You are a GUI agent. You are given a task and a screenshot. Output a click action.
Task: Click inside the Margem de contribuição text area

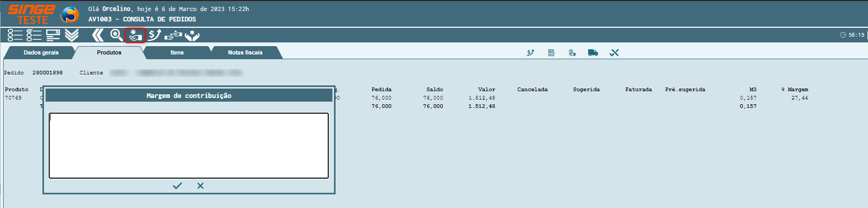tap(188, 146)
